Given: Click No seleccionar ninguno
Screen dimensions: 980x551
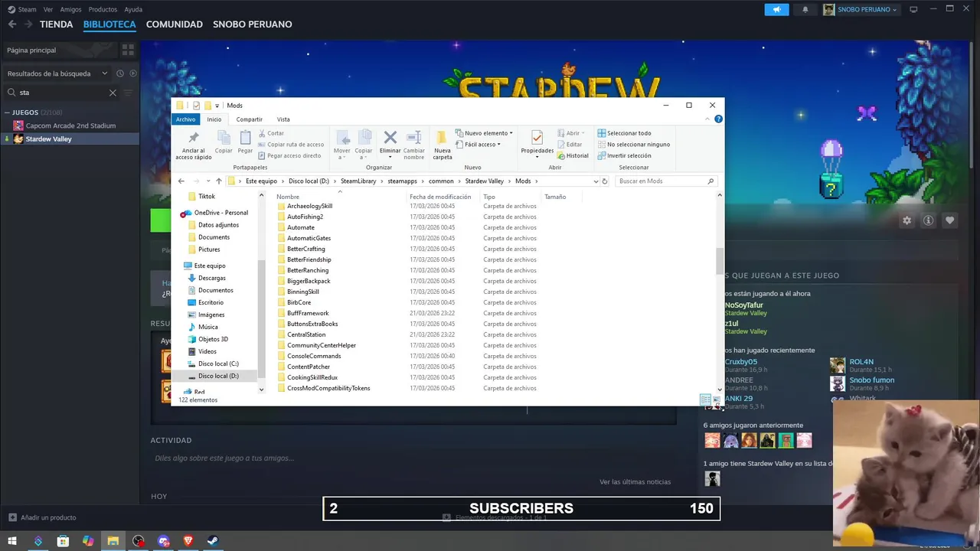Looking at the screenshot, I should click(633, 144).
